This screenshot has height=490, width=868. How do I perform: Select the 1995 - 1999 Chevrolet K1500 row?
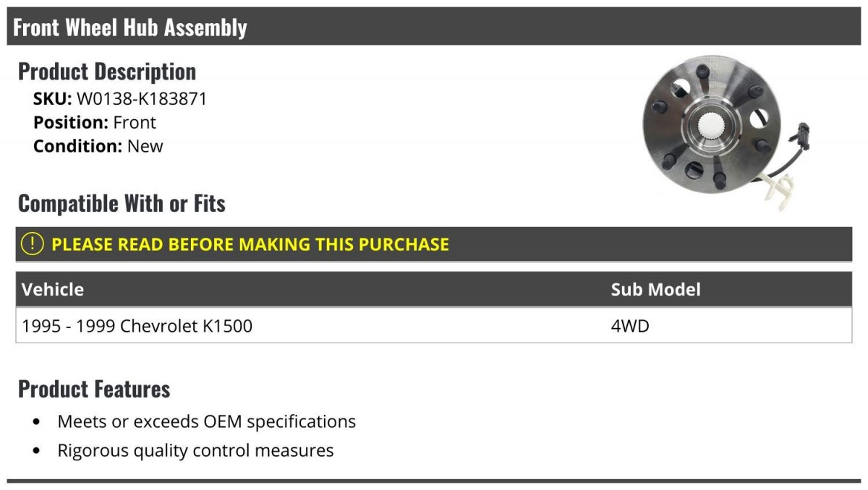pyautogui.click(x=137, y=326)
